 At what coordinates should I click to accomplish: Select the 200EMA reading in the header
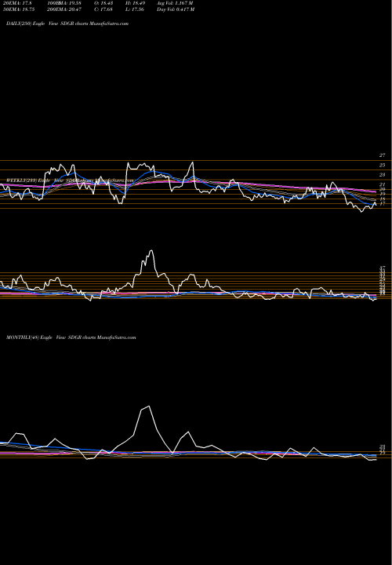[x=64, y=9]
